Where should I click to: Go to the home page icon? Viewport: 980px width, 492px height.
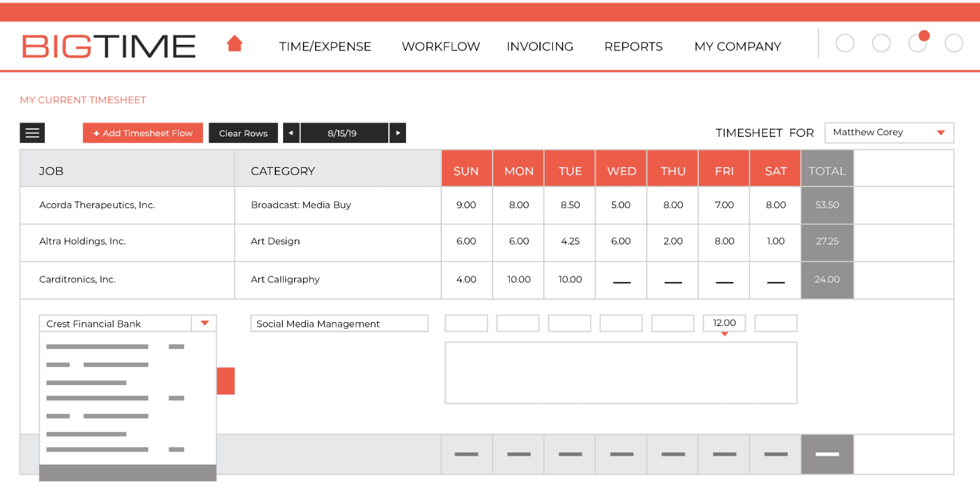235,44
